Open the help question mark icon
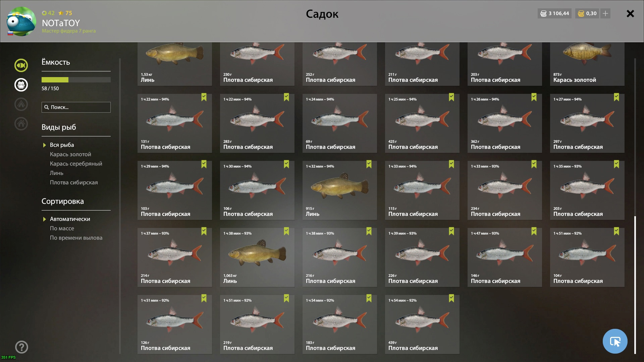The width and height of the screenshot is (644, 362). [x=21, y=347]
